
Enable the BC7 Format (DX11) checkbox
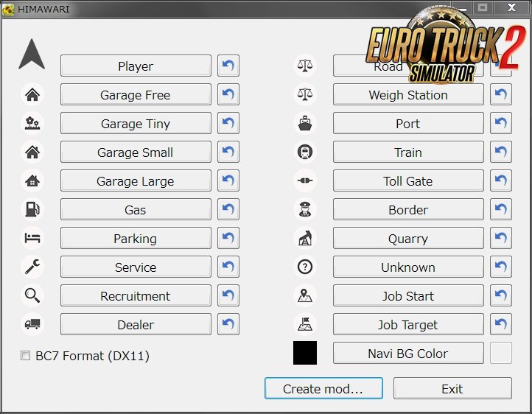[25, 355]
